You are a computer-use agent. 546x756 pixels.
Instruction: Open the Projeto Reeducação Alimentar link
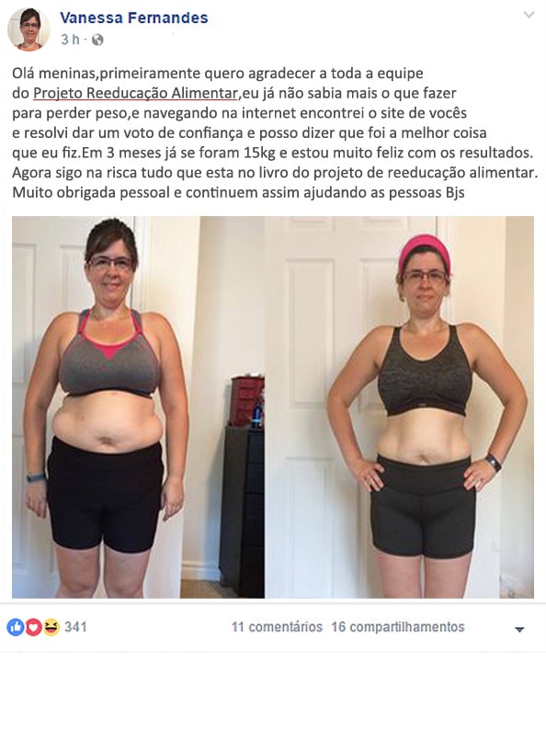135,93
